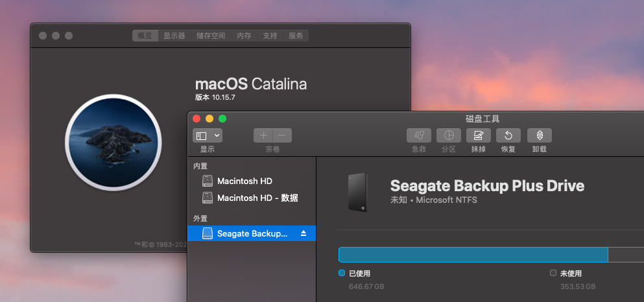The height and width of the screenshot is (302, 644).
Task: Select Seagate Backup drive in sidebar
Action: pyautogui.click(x=252, y=233)
